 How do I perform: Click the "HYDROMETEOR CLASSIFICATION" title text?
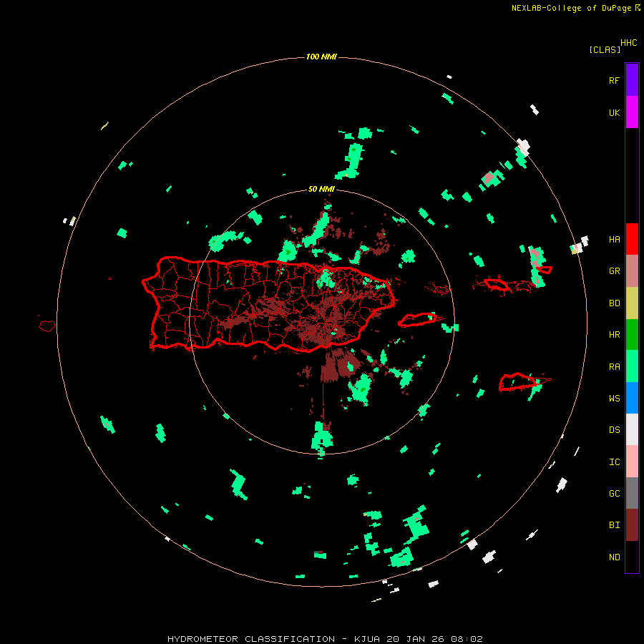point(251,639)
